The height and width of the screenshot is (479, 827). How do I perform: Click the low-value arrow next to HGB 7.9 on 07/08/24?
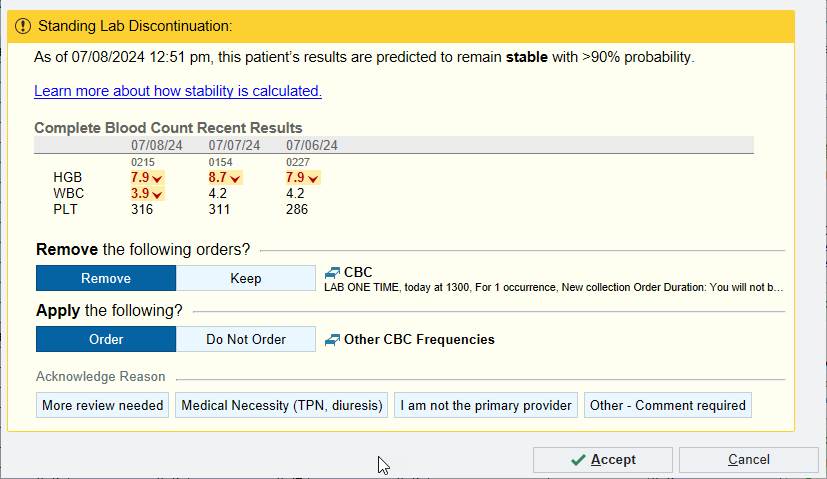[158, 178]
